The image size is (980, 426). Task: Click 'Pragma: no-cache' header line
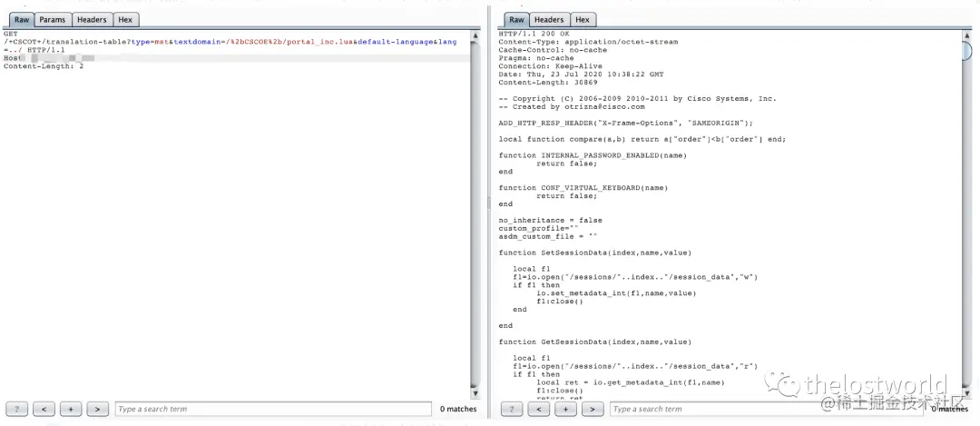(x=536, y=58)
